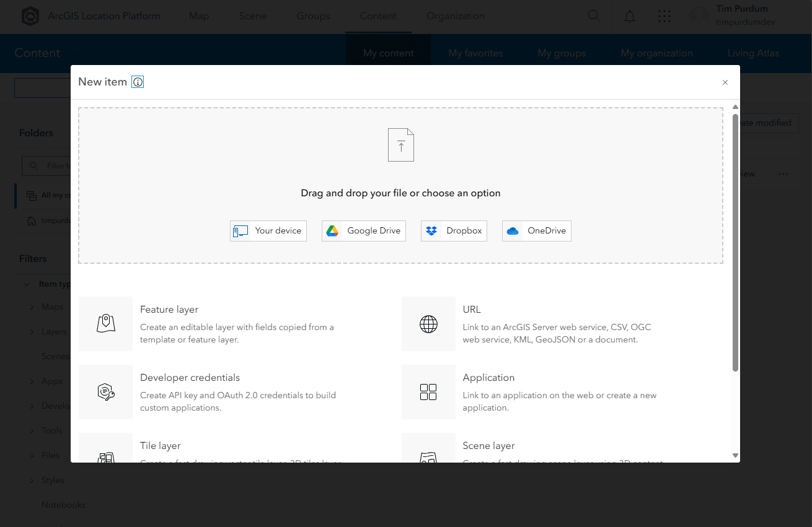Select the Scene layer title
812x527 pixels.
(488, 446)
